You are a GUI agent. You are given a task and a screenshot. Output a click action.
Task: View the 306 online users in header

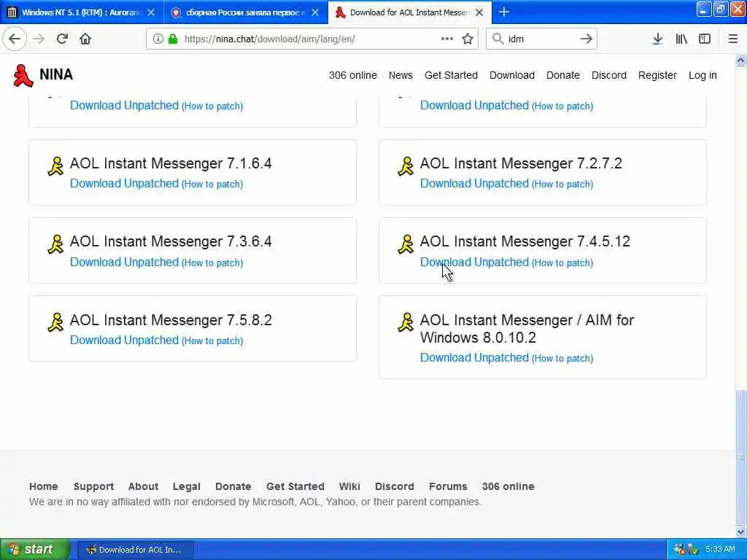coord(352,75)
